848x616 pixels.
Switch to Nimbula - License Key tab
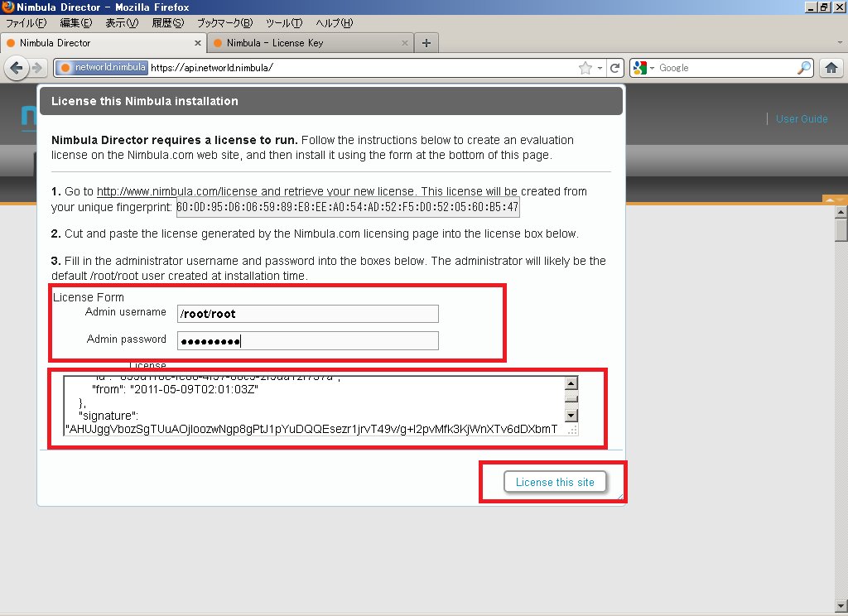coord(311,43)
